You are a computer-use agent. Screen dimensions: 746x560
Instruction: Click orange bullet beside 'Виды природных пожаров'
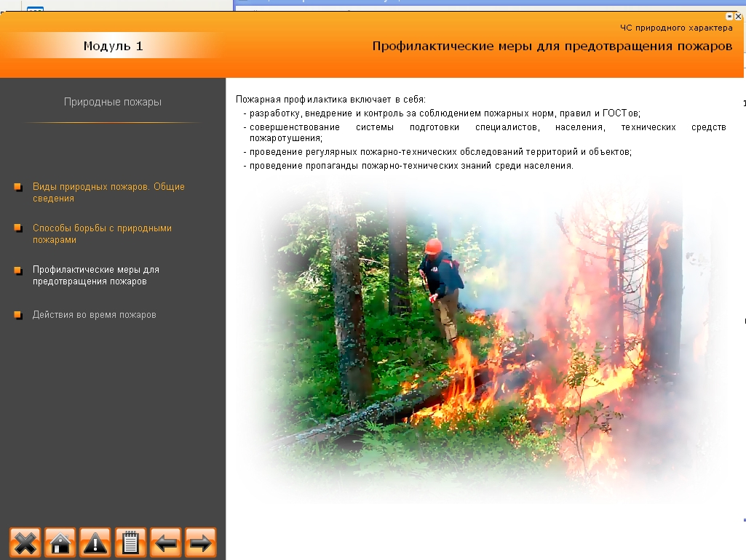18,188
